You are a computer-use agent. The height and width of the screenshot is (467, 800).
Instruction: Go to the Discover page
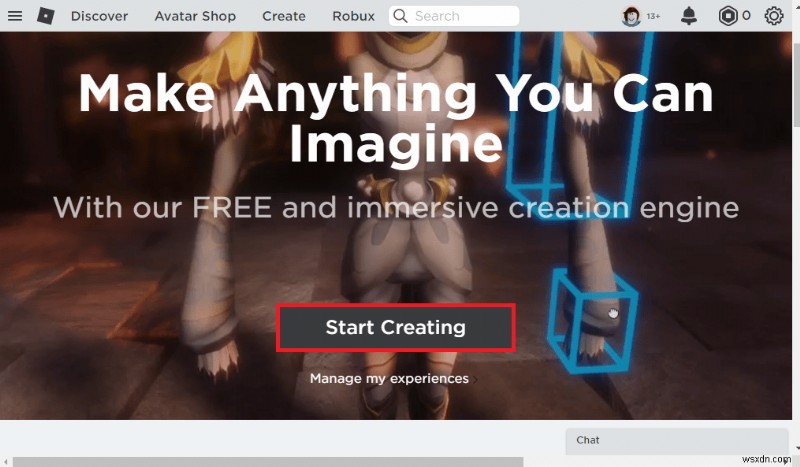tap(99, 16)
